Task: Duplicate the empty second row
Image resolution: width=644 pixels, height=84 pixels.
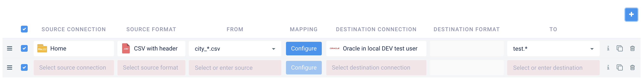Action: [620, 68]
